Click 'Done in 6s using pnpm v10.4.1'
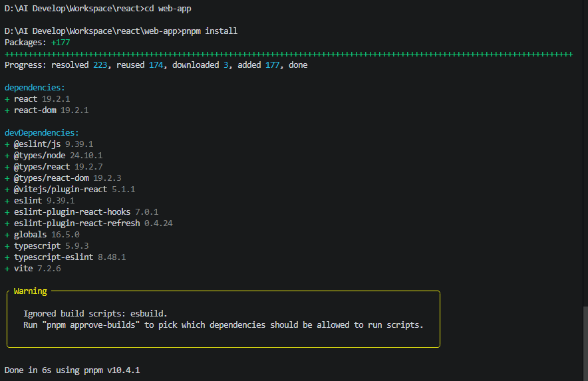Image resolution: width=588 pixels, height=381 pixels. [72, 370]
